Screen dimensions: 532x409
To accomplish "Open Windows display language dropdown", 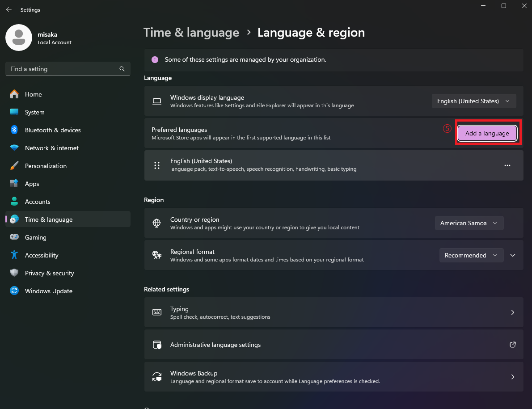I will [x=473, y=101].
